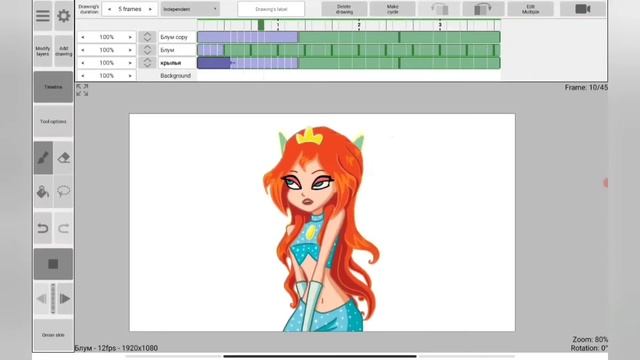Click the Drawing's label input field
This screenshot has width=640, height=360.
tap(271, 9)
